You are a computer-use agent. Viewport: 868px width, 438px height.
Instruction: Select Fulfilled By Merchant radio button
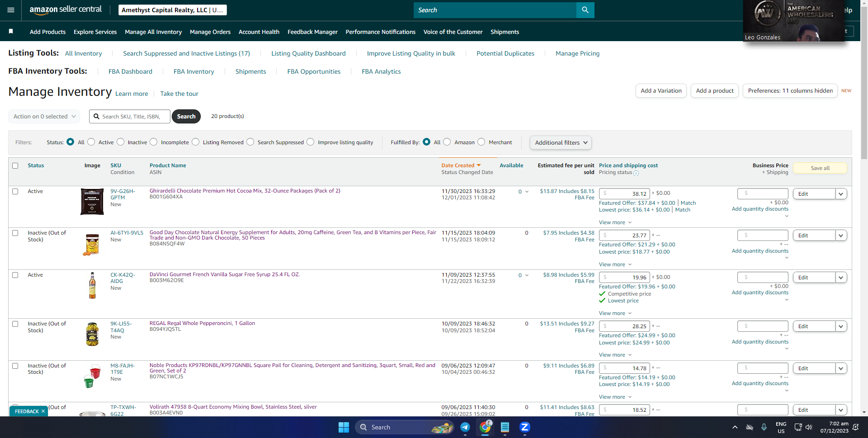481,142
